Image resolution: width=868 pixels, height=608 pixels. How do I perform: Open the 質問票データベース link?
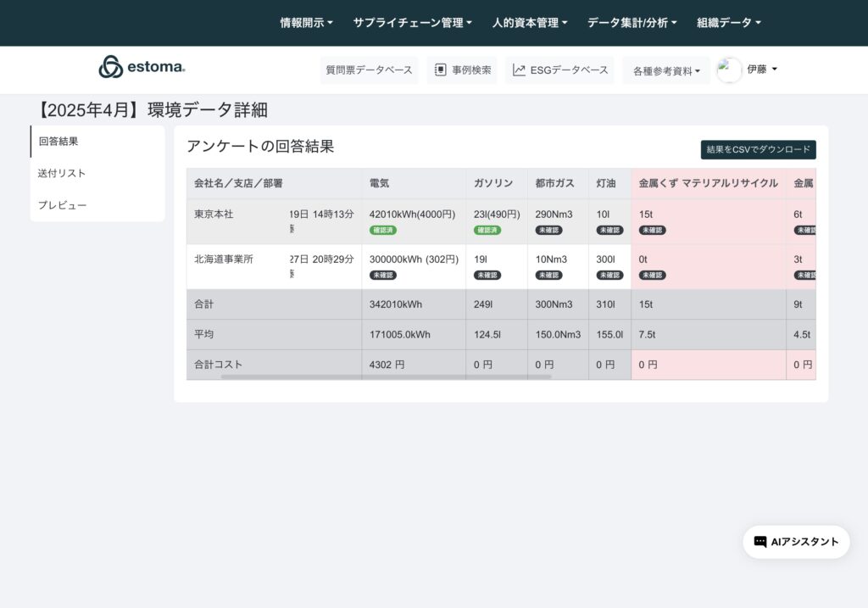(x=369, y=70)
